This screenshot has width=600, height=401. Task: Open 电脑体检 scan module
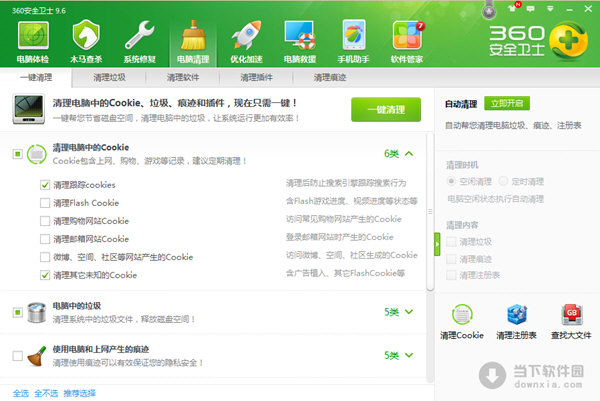[33, 42]
